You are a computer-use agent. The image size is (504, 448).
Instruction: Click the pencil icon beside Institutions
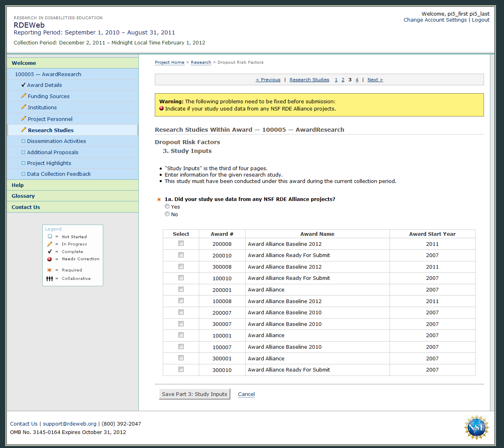[x=24, y=107]
